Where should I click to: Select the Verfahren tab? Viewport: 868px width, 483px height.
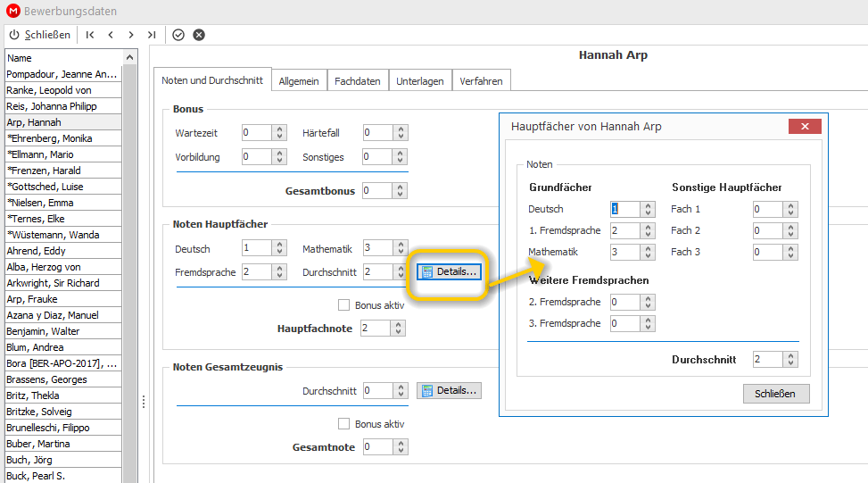tap(481, 81)
